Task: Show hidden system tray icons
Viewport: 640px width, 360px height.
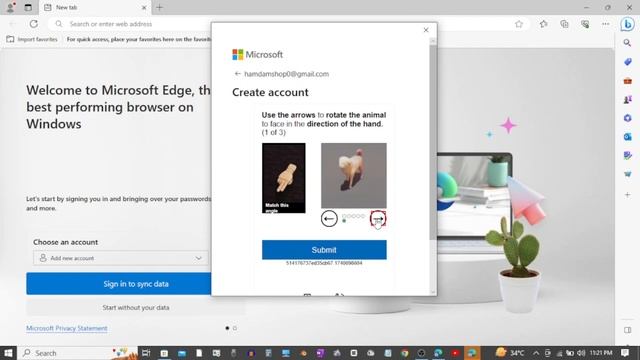Action: point(536,353)
